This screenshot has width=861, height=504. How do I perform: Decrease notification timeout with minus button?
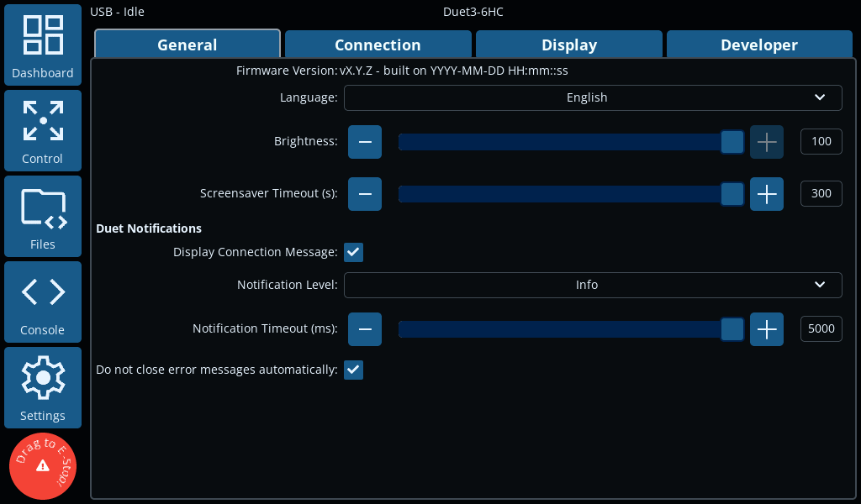click(365, 329)
